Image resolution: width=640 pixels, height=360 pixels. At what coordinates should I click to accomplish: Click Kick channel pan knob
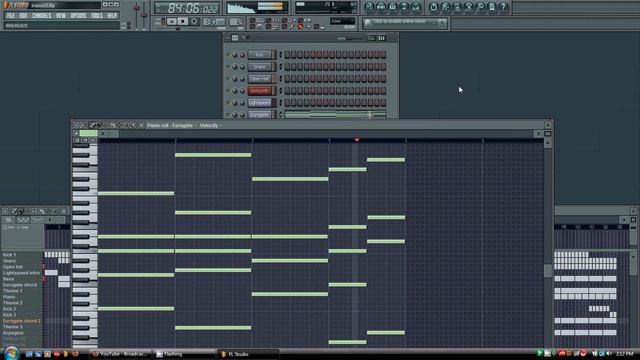pyautogui.click(x=235, y=55)
